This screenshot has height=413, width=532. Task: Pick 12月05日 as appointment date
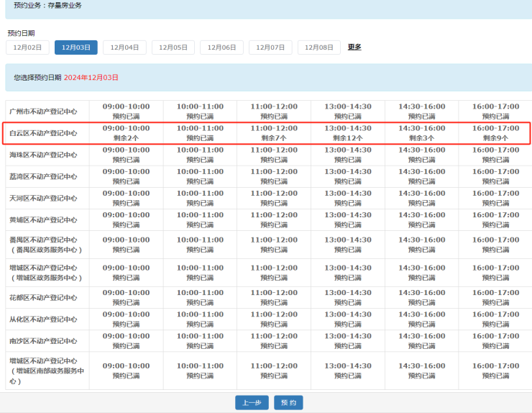pyautogui.click(x=173, y=47)
